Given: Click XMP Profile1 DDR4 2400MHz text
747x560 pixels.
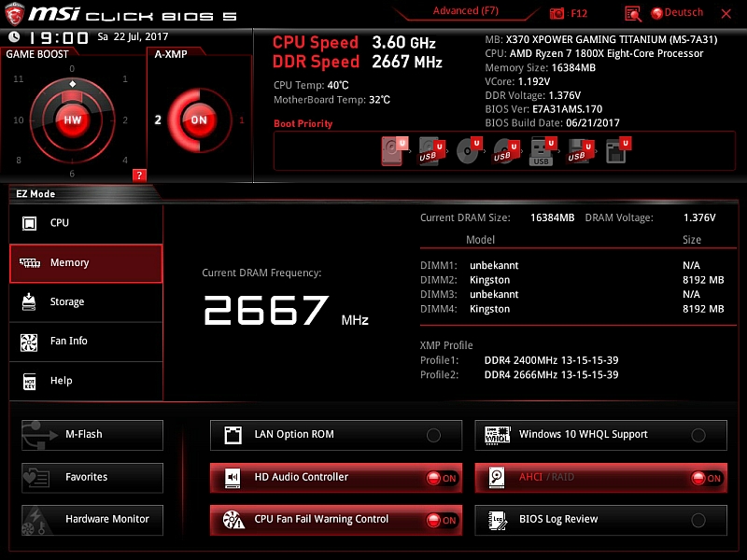Looking at the screenshot, I should tap(551, 360).
